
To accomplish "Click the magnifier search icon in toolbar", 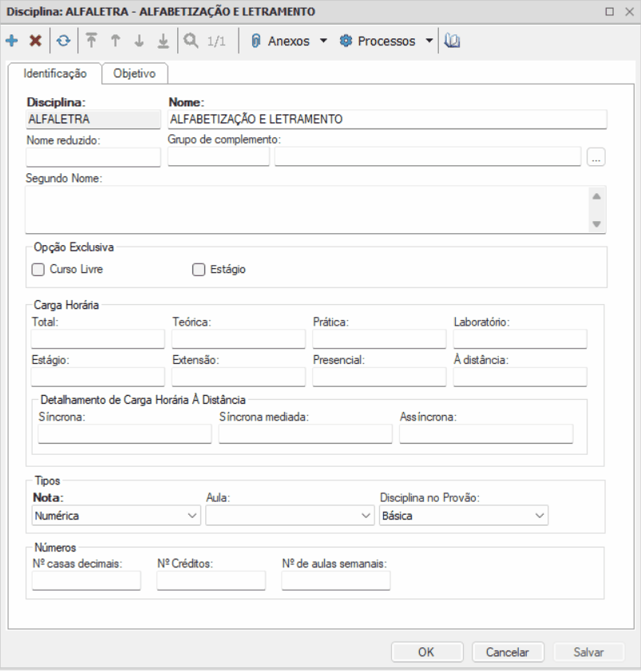I will tap(192, 42).
